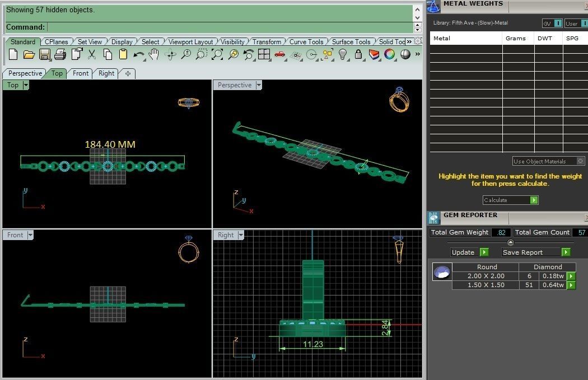The height and width of the screenshot is (380, 588).
Task: Open the CPlanes toolbar tab
Action: pyautogui.click(x=56, y=42)
